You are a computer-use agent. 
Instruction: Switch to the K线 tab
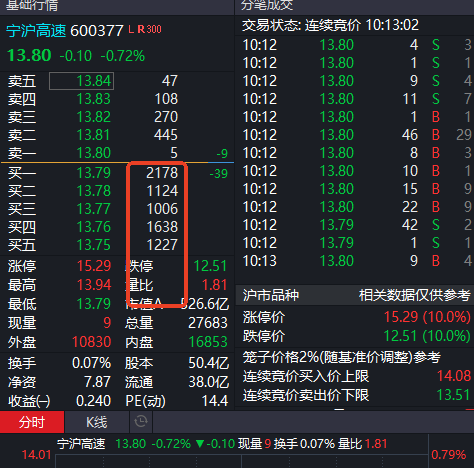97,422
